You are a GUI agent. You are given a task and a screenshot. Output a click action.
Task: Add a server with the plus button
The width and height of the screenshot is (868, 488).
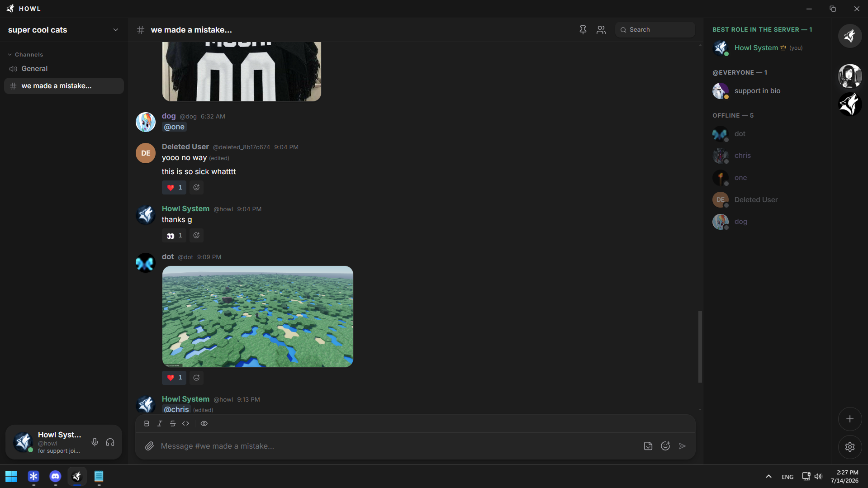850,419
